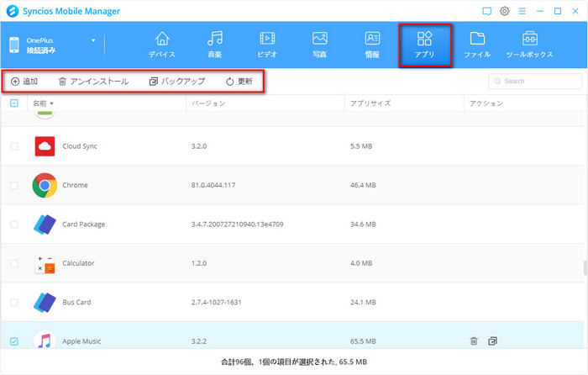Select the Bus Card name text
This screenshot has height=375, width=588.
coord(76,302)
